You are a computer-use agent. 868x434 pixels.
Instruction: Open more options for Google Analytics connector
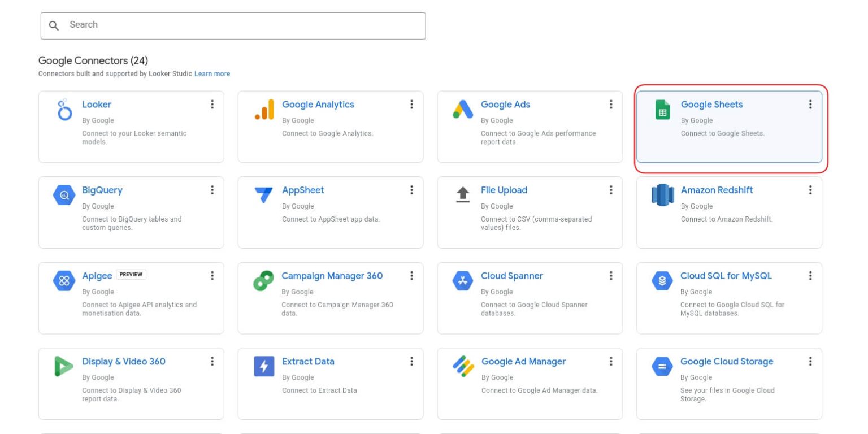411,105
